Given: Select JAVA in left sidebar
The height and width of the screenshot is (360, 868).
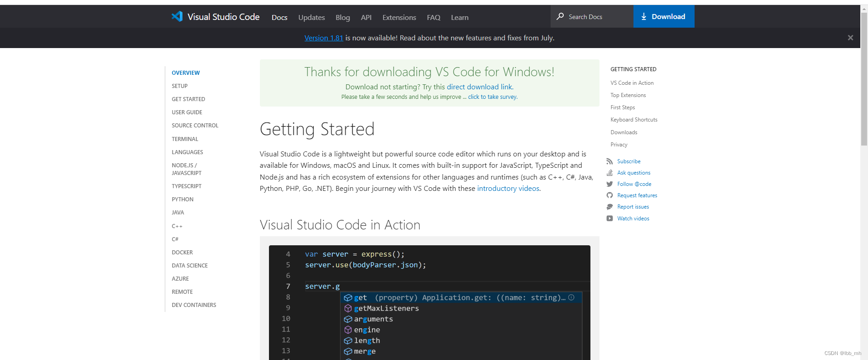Looking at the screenshot, I should click(178, 213).
